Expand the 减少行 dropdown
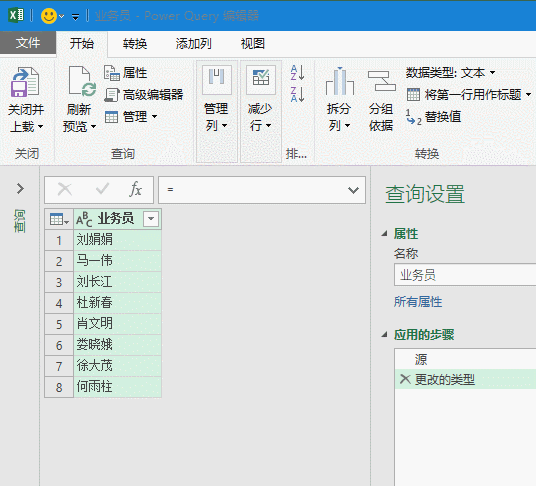The image size is (536, 486). pyautogui.click(x=268, y=126)
